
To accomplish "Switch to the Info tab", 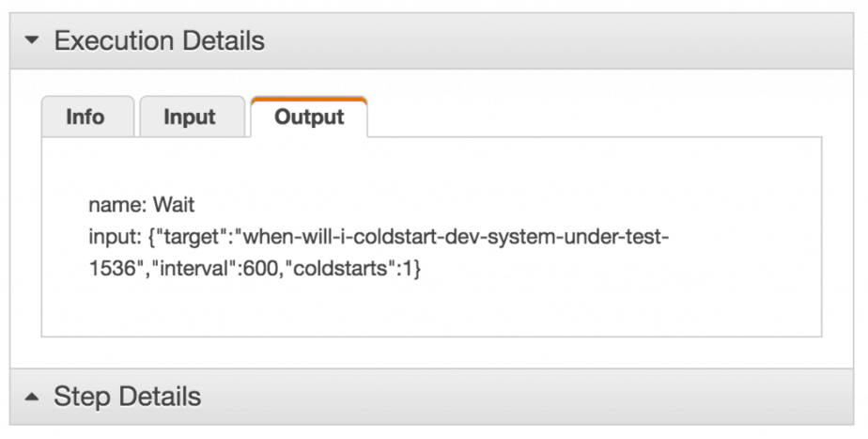I will coord(85,118).
